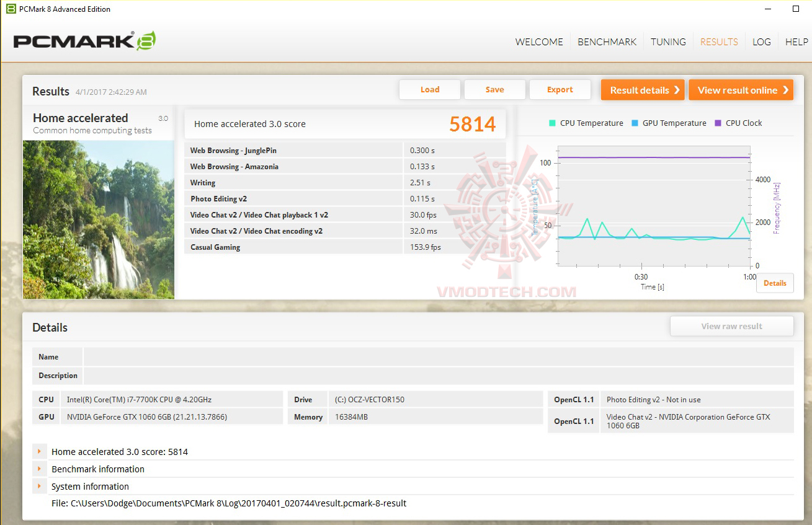Click the result file path text
Screen dimensions: 812x525
point(229,503)
